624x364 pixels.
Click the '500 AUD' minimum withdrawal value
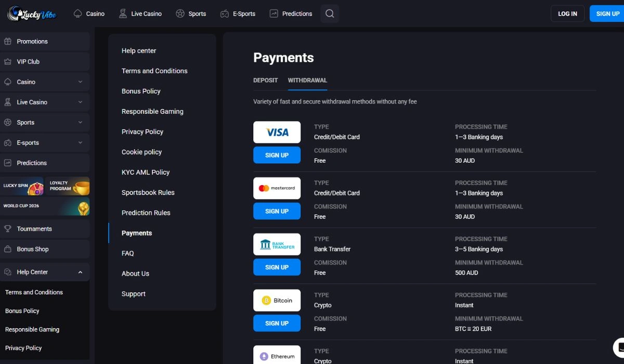466,273
